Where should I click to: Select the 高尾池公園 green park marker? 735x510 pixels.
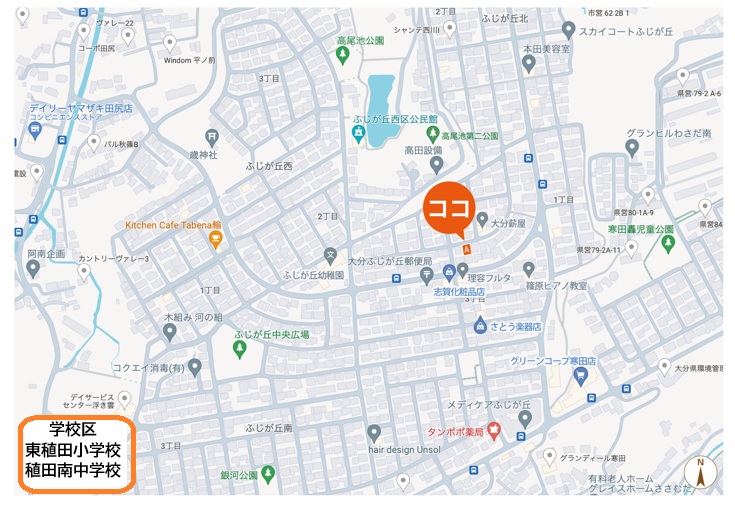tap(343, 56)
